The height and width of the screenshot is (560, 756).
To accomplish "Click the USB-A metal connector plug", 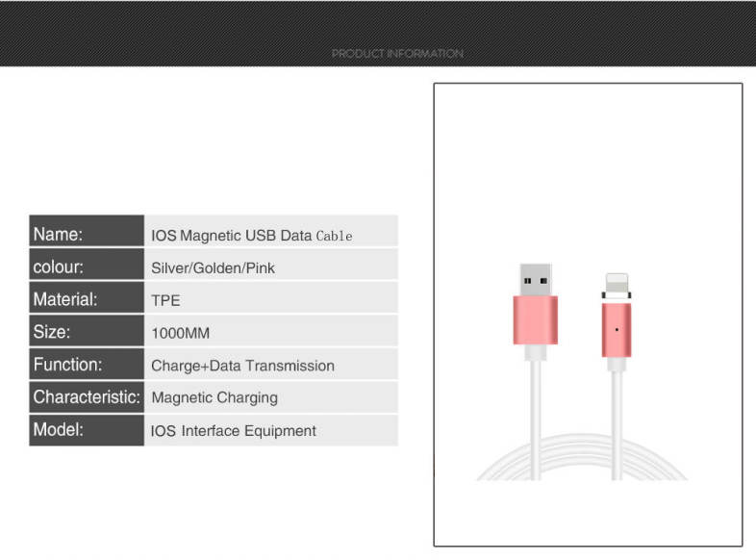I will [x=535, y=279].
